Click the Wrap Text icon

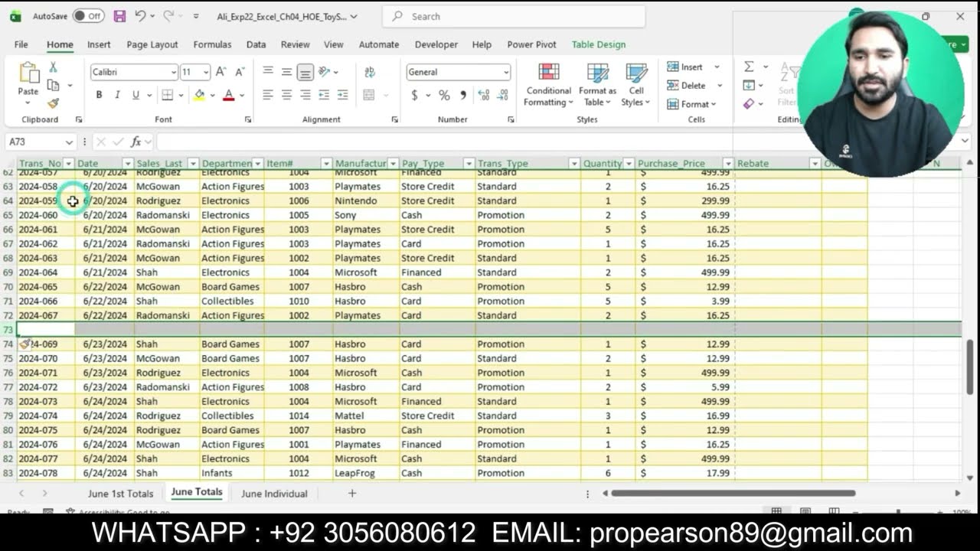pyautogui.click(x=370, y=72)
